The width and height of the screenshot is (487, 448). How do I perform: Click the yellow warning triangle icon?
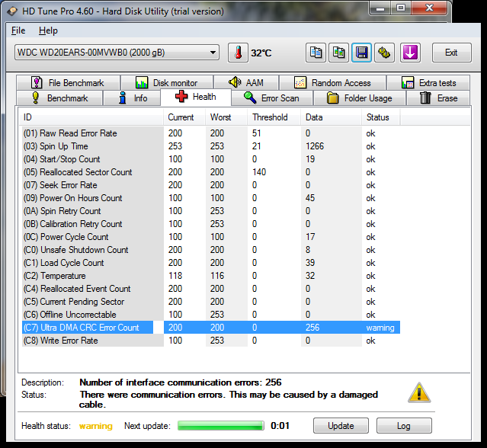[x=419, y=392]
